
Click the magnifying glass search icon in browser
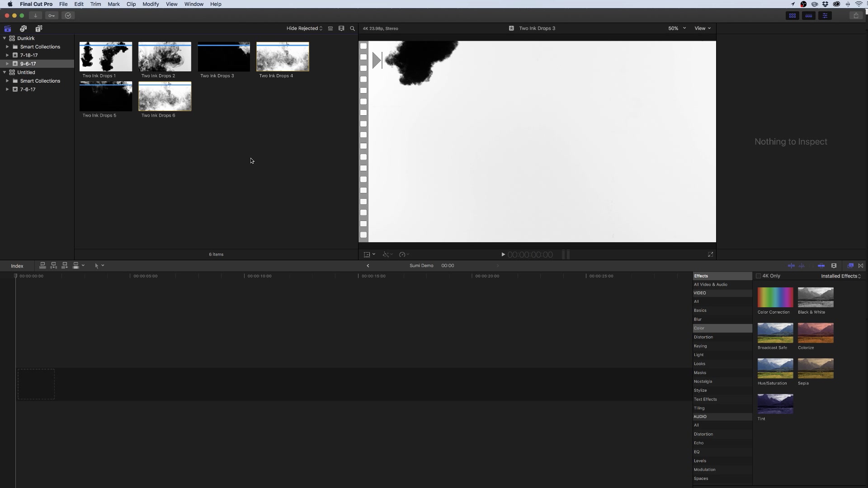(x=352, y=28)
